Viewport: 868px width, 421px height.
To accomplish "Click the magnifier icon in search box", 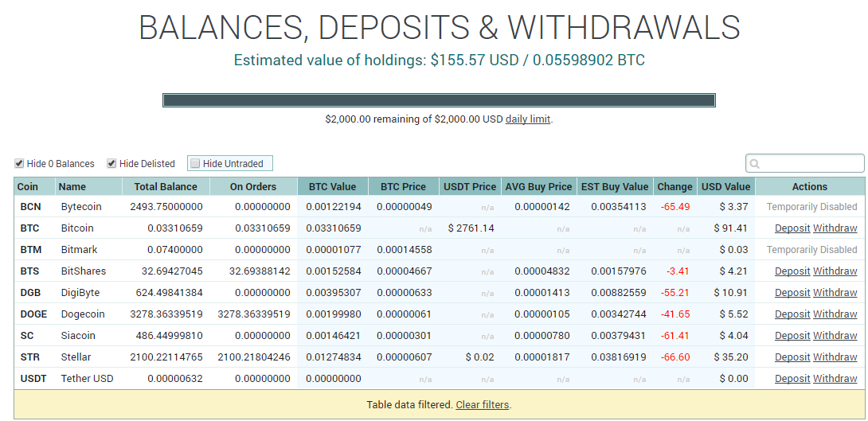I will point(754,164).
